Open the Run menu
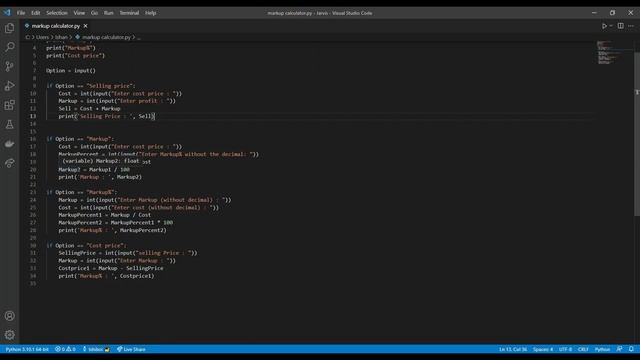 click(x=109, y=13)
